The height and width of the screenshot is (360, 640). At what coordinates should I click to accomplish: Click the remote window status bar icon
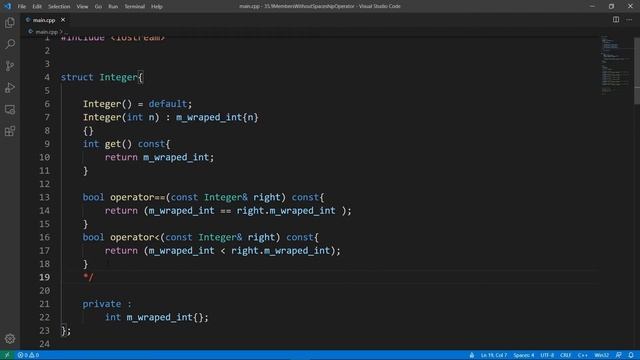(x=7, y=355)
